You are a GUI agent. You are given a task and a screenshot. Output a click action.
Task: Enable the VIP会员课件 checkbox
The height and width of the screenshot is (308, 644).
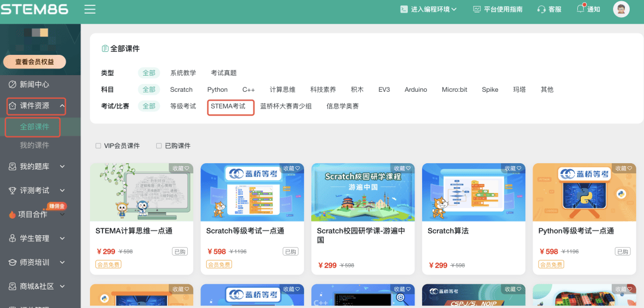point(98,145)
